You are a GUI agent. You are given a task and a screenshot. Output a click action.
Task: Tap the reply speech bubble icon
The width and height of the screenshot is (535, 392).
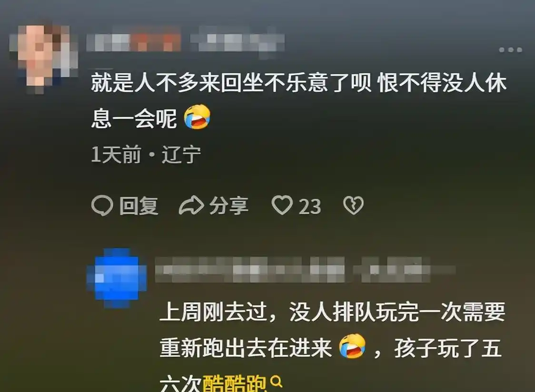pyautogui.click(x=102, y=206)
